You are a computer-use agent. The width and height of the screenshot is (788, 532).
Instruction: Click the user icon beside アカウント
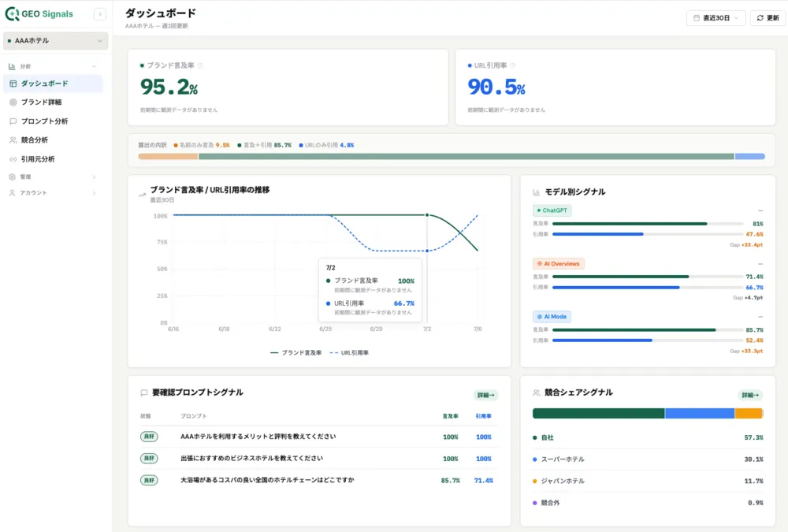pos(12,193)
